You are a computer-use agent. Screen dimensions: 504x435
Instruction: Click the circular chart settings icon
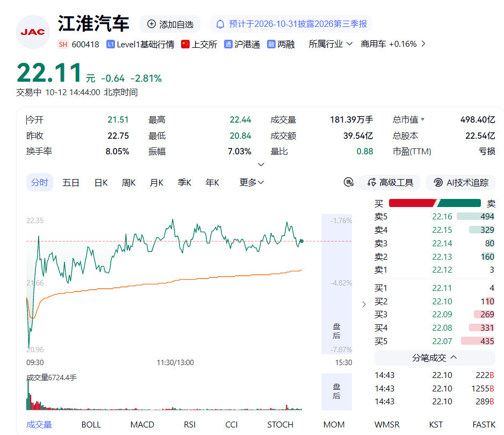click(x=349, y=182)
